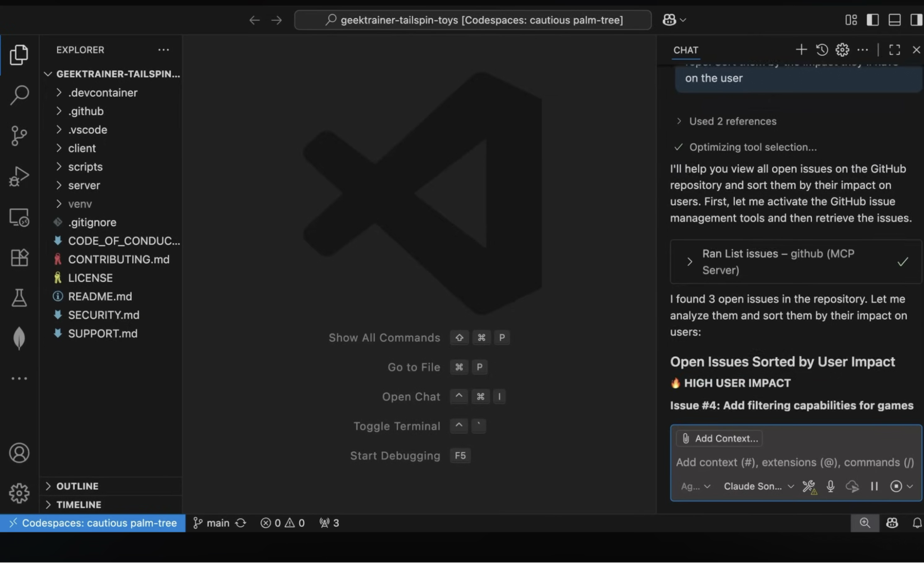The image size is (924, 563).
Task: Toggle the primary side bar
Action: 873,20
